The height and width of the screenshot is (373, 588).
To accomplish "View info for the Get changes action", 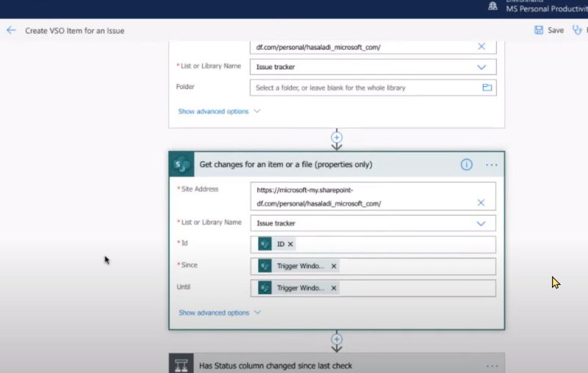I will point(467,164).
